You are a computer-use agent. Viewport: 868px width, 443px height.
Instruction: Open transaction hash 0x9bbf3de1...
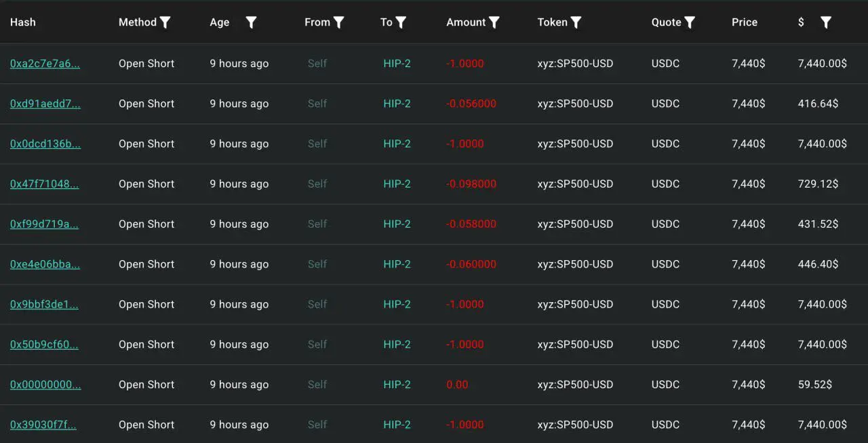[x=44, y=304]
